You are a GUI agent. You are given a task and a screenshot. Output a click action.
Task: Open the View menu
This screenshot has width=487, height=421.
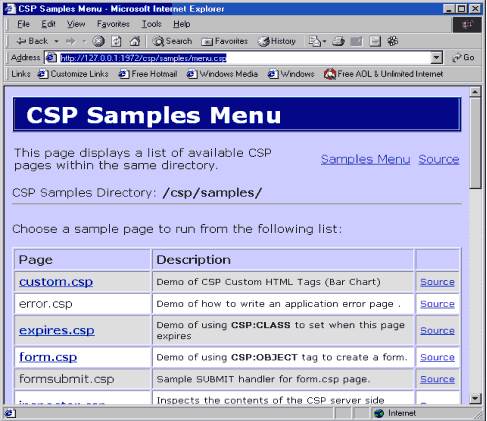tap(76, 24)
